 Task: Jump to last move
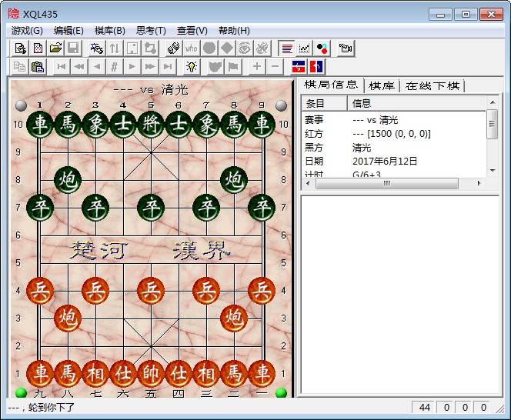(x=168, y=67)
